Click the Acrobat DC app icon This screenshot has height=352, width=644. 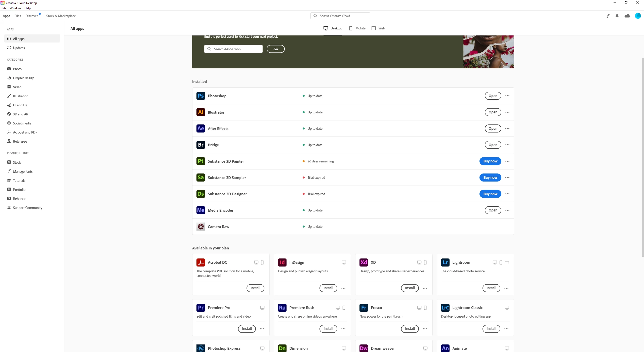pos(200,262)
